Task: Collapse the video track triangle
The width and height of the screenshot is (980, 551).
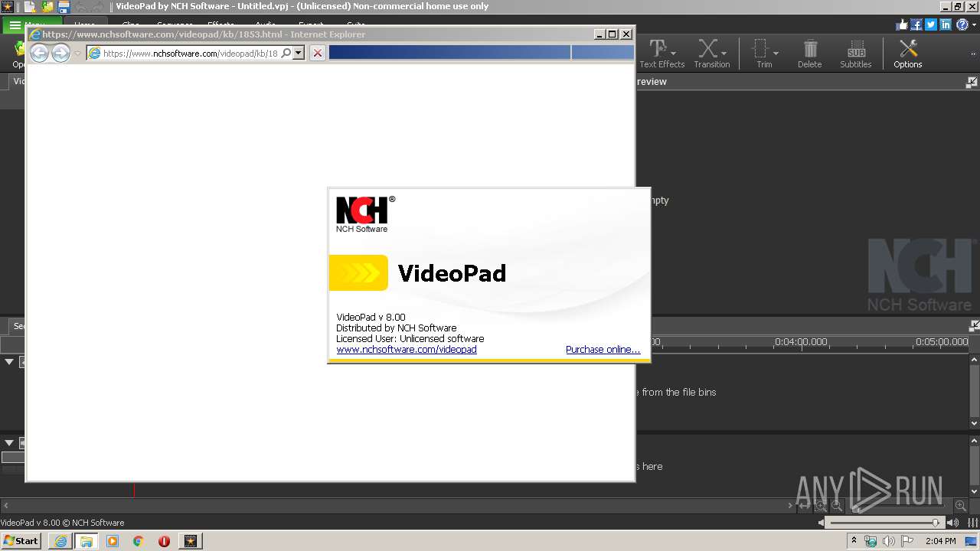Action: pos(9,361)
